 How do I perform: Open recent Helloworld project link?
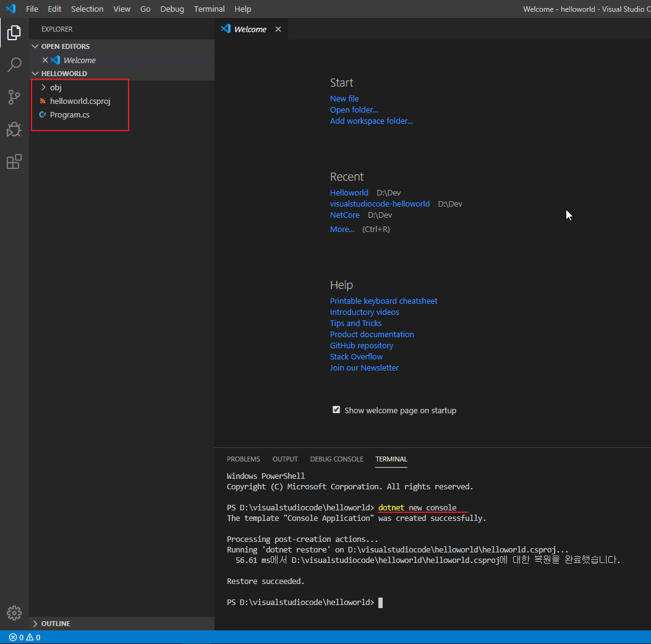click(x=349, y=193)
